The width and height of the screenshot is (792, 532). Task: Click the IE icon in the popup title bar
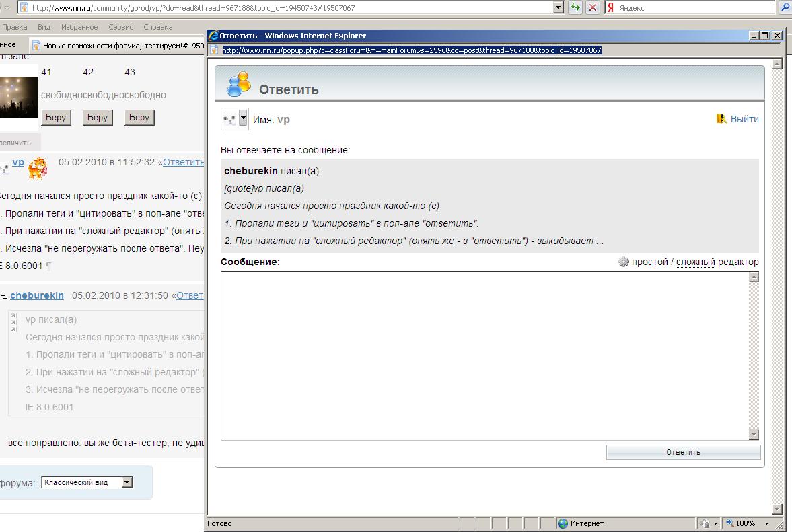213,36
